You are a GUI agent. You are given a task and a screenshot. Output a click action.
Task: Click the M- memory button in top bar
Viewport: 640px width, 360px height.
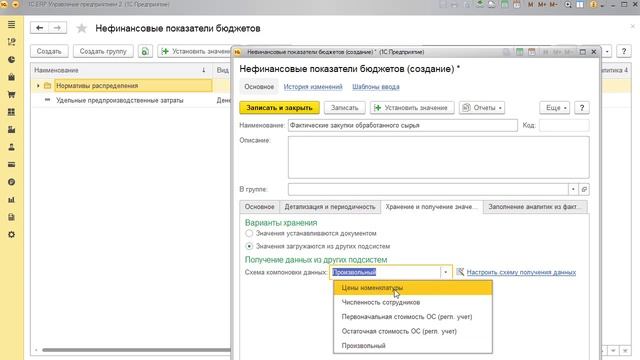point(553,4)
